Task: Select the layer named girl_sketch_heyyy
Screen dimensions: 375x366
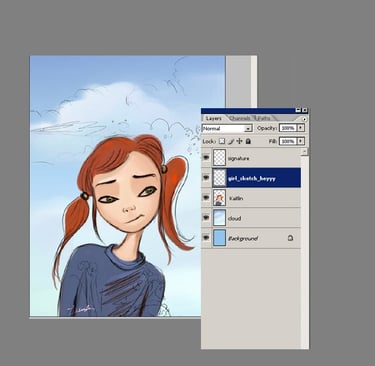Action: coord(252,179)
